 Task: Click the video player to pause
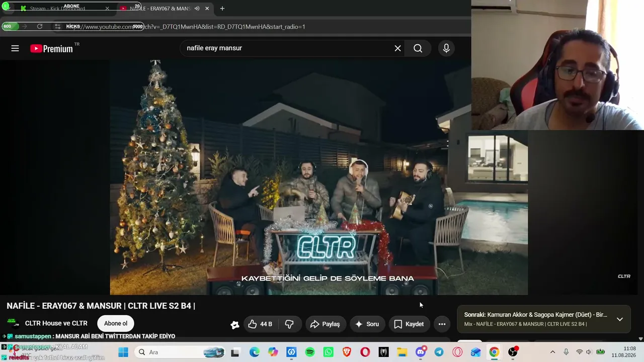(318, 177)
